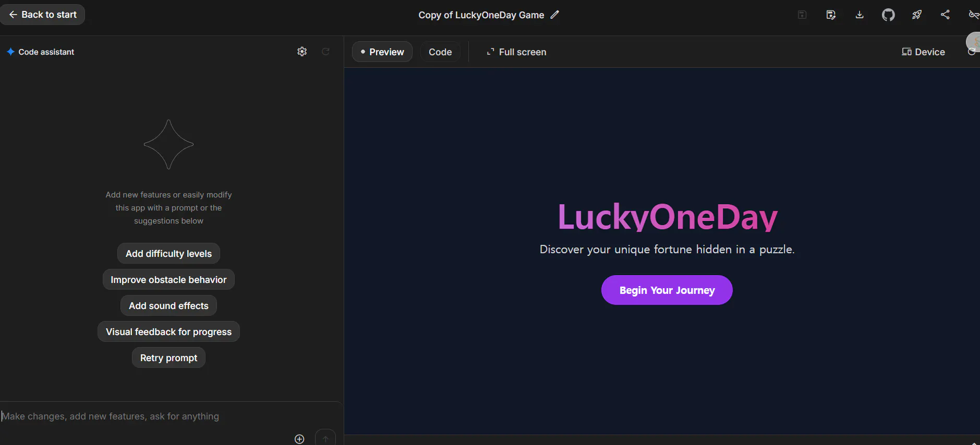Click the 'Discover your unique fortune' tagline
Screen dimensions: 980x445
(667, 250)
